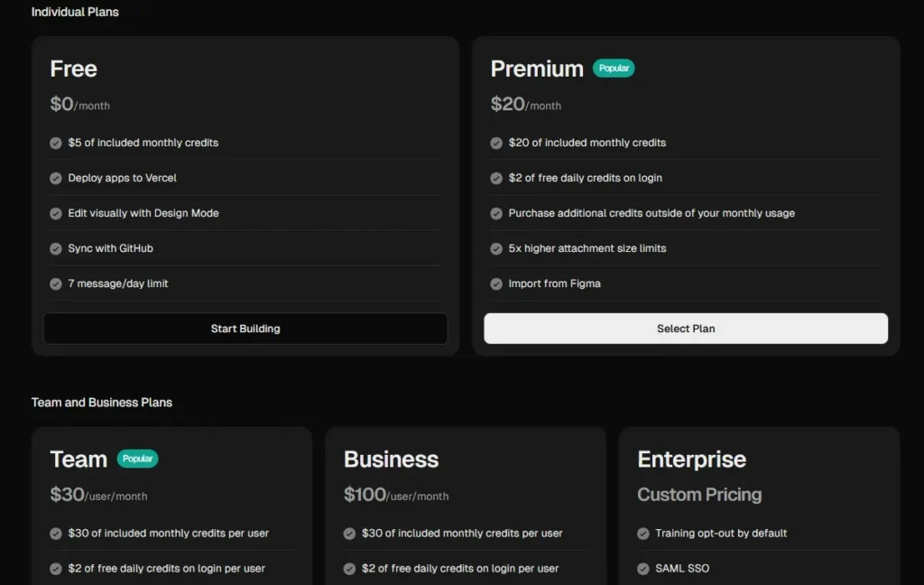
Task: Click the "$100/user/month" price on Business card
Action: (398, 495)
